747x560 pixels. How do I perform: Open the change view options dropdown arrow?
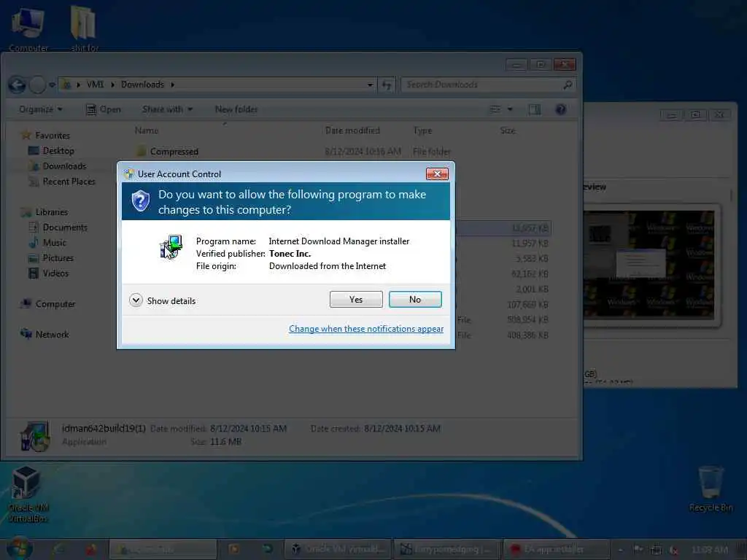pyautogui.click(x=510, y=109)
